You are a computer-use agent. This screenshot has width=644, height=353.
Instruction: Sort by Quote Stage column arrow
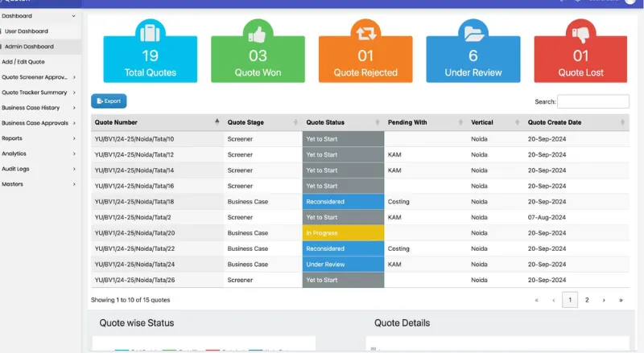tap(295, 122)
